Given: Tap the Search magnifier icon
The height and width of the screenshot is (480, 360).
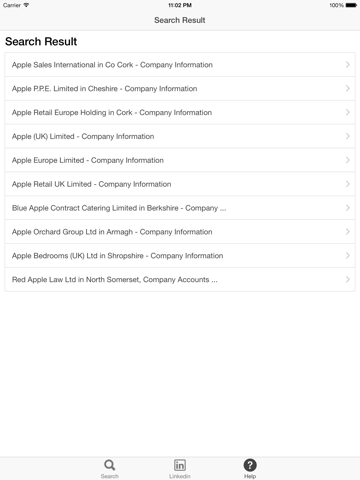Looking at the screenshot, I should 110,465.
